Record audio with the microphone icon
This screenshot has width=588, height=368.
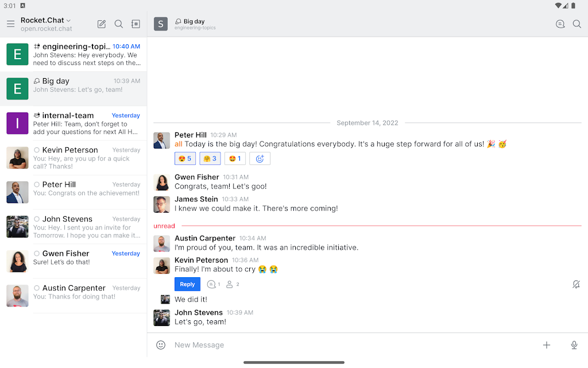tap(574, 345)
